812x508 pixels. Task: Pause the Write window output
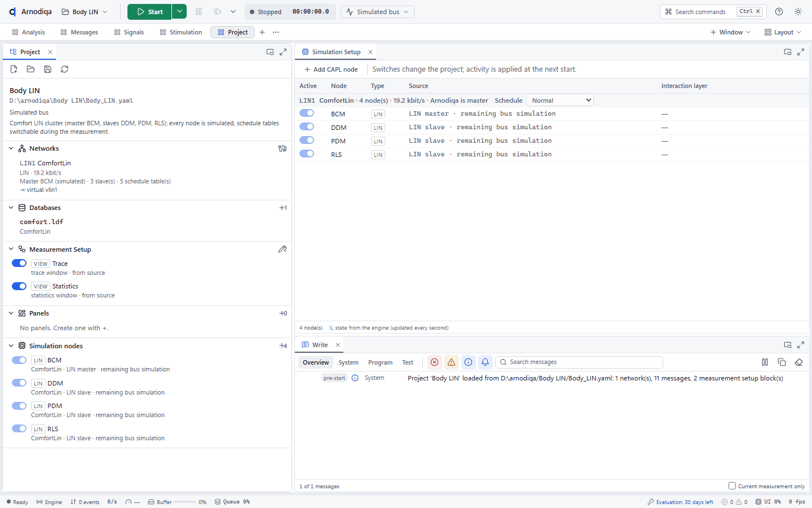pyautogui.click(x=765, y=362)
